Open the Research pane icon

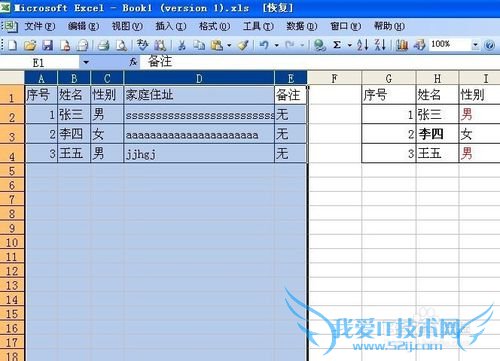(x=160, y=45)
